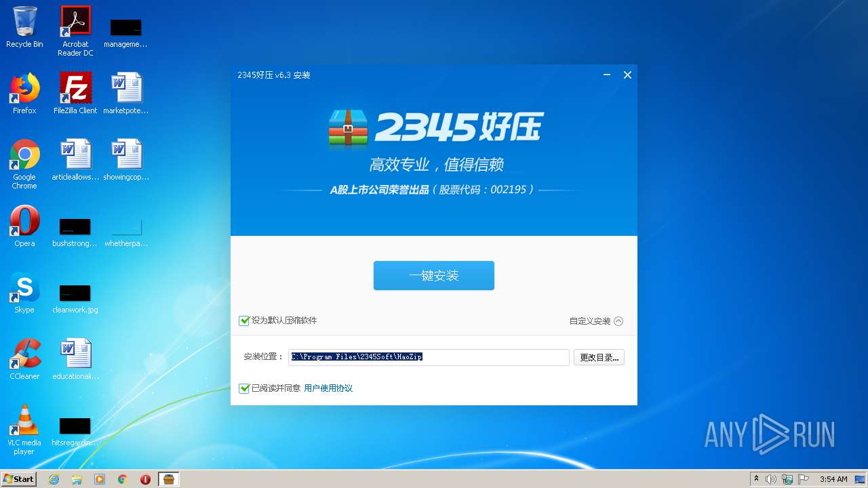The width and height of the screenshot is (868, 488).
Task: Click the volume speaker tray icon
Action: click(x=771, y=479)
